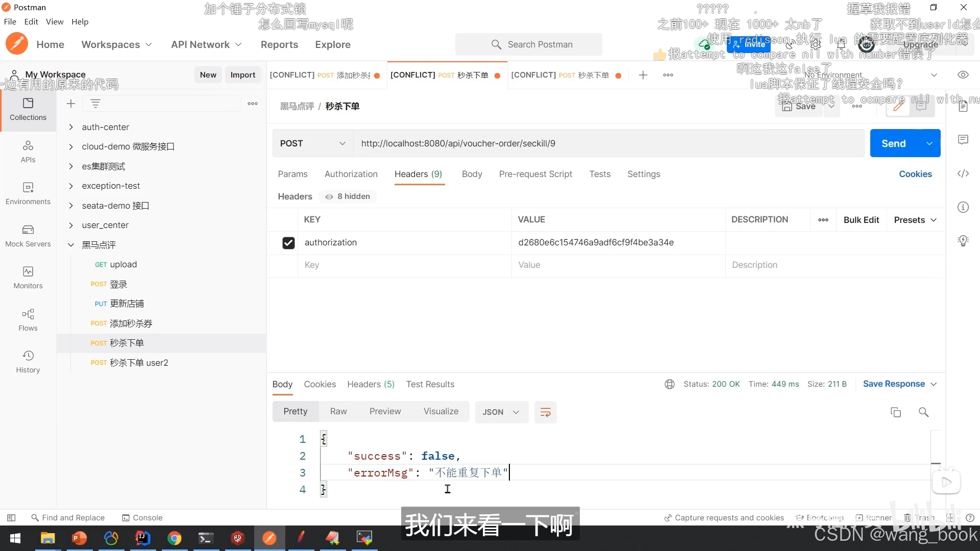Open the documentation icon in right sidebar
The height and width of the screenshot is (551, 980).
pos(963,106)
